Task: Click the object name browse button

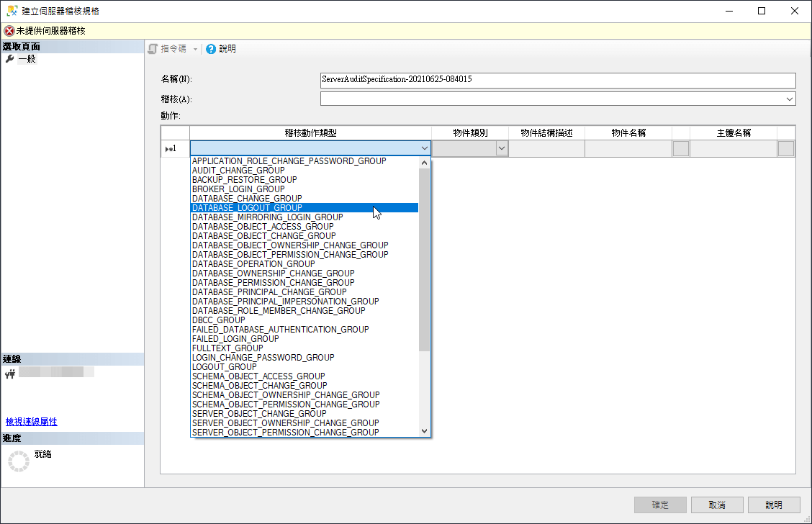Action: point(680,148)
